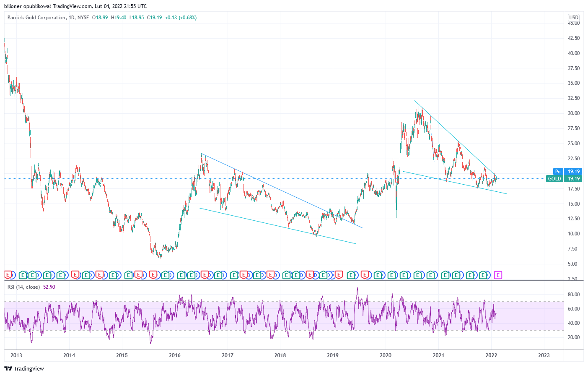The width and height of the screenshot is (588, 376).
Task: Click the last green earnings marker before the purple one
Action: (484, 275)
